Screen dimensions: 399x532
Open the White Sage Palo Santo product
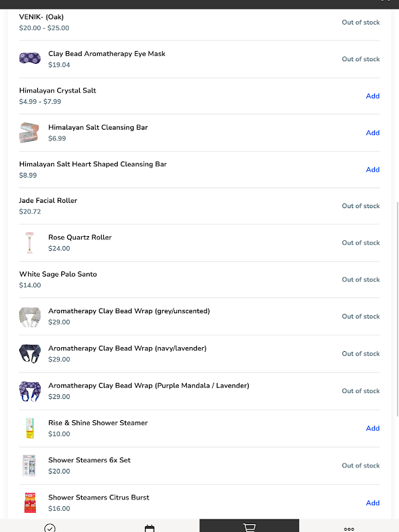coord(58,274)
